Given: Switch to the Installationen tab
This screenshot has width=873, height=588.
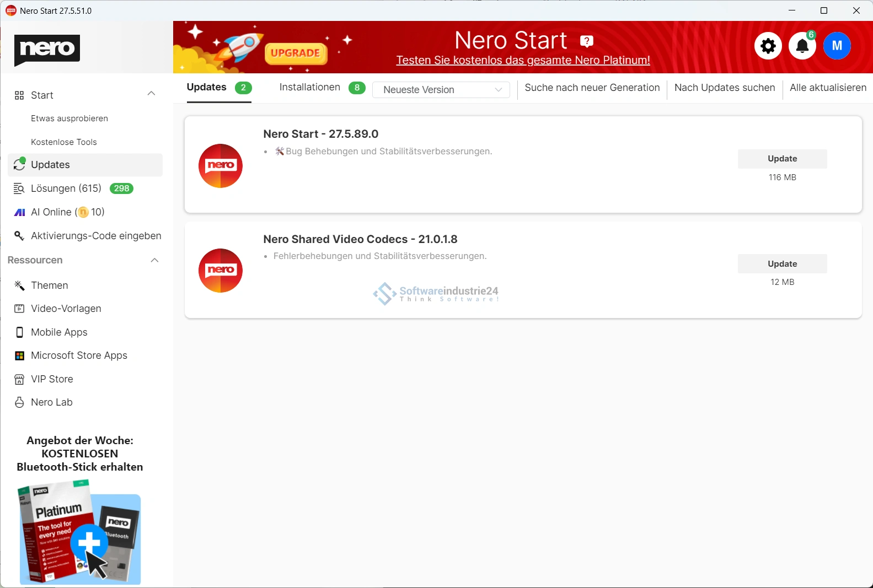Looking at the screenshot, I should pyautogui.click(x=310, y=88).
